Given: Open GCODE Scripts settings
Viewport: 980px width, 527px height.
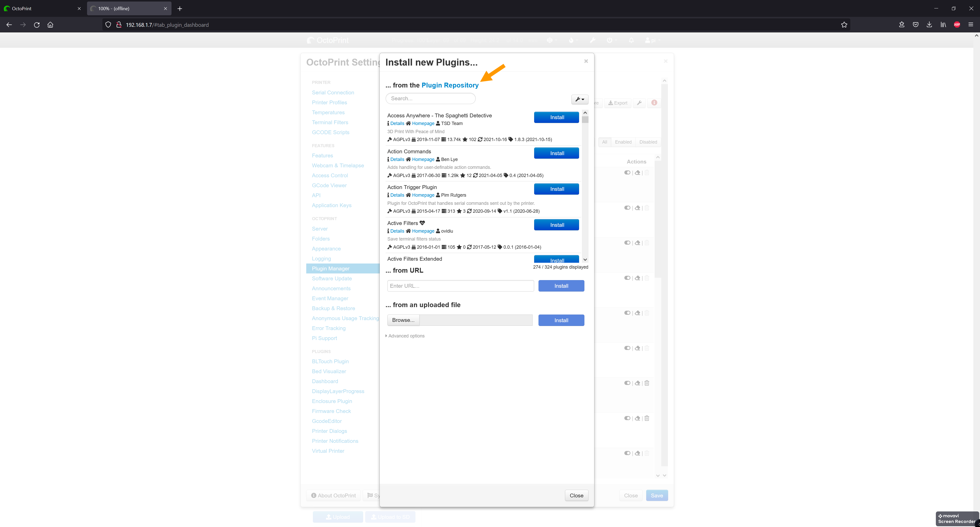Looking at the screenshot, I should tap(330, 132).
